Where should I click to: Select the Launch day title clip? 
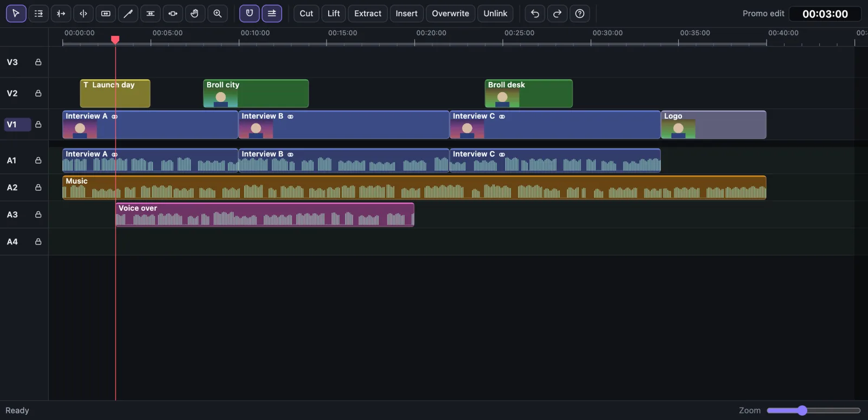[115, 93]
